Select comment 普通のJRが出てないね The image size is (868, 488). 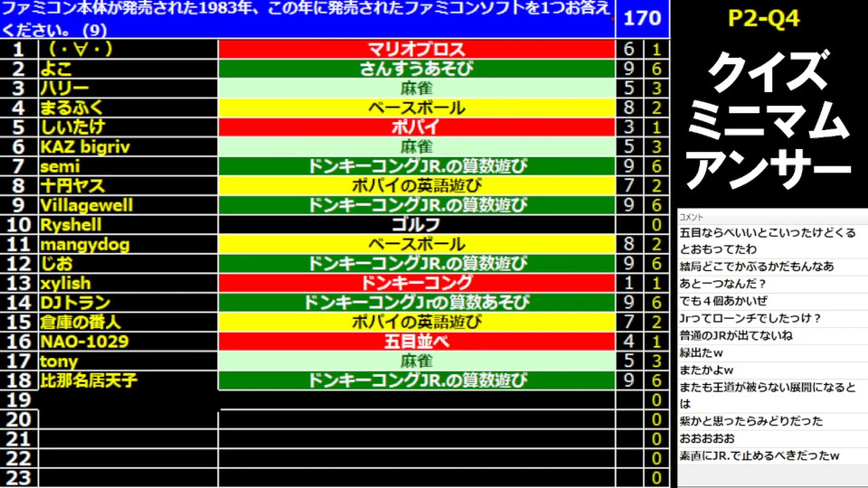tap(736, 335)
